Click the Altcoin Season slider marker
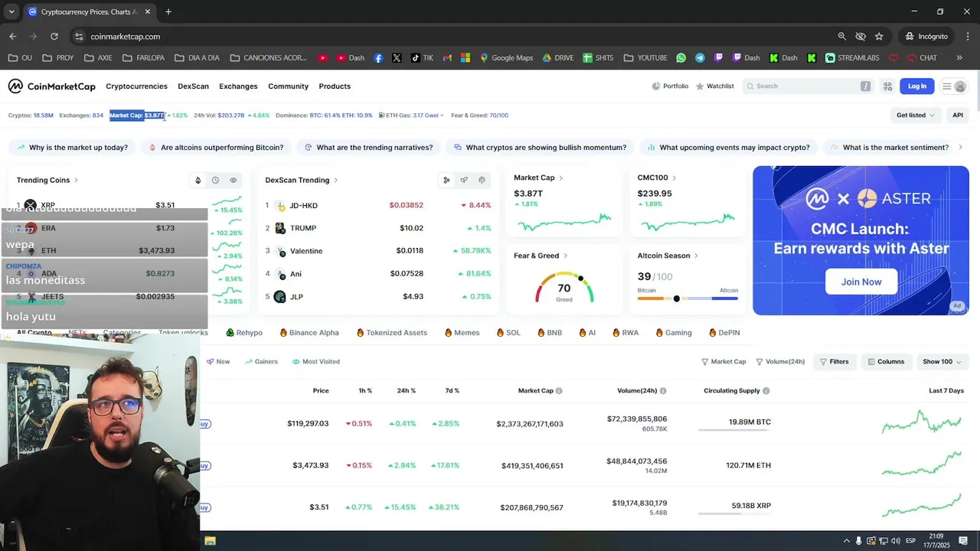Screen dimensions: 980x551 click(676, 298)
